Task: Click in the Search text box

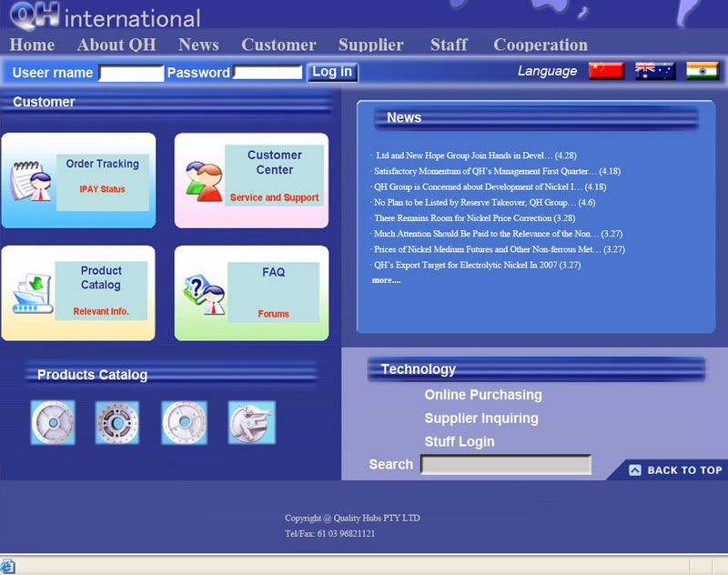Action: [505, 465]
